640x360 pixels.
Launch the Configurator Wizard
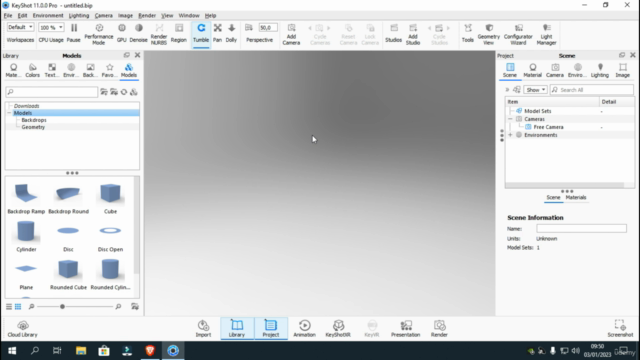coord(518,34)
